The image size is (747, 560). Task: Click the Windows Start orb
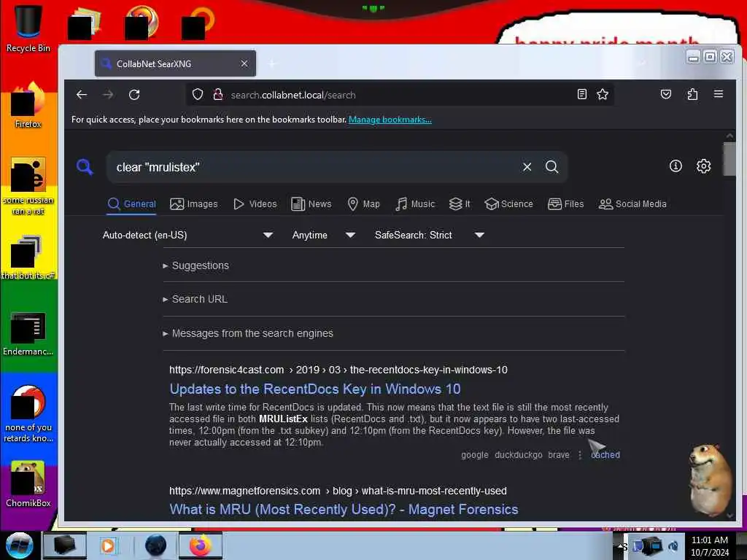click(19, 545)
